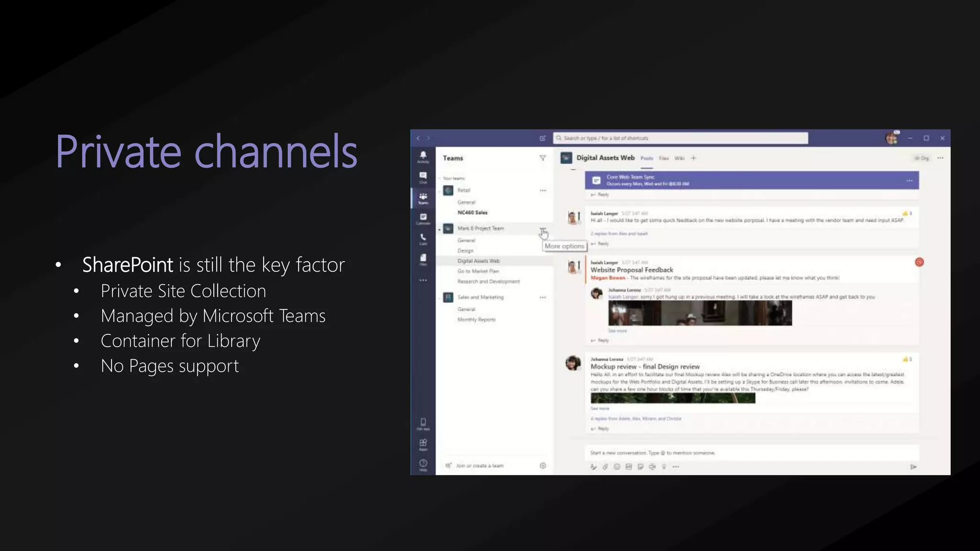Reply to the Core Web Team Sync post
Image resolution: width=980 pixels, height=551 pixels.
point(600,195)
